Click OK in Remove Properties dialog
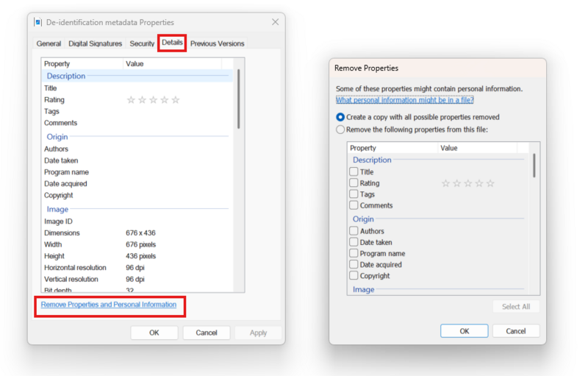The width and height of the screenshot is (588, 376). click(465, 331)
